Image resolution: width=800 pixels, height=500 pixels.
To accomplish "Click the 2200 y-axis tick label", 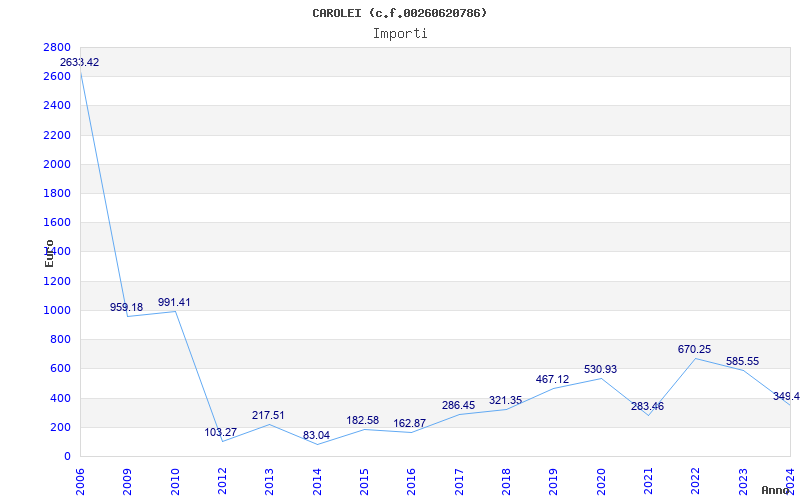I will (x=57, y=135).
